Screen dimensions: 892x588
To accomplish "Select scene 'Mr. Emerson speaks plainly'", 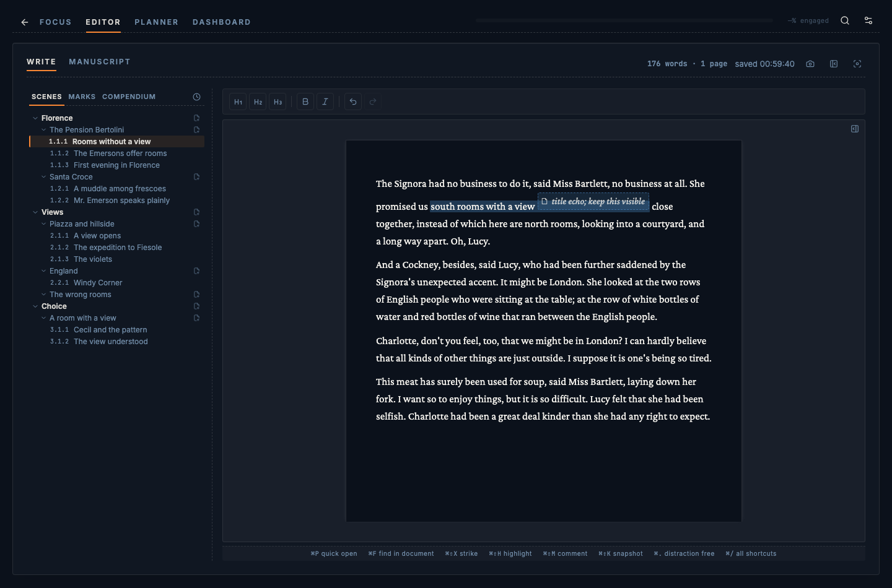I will [121, 201].
